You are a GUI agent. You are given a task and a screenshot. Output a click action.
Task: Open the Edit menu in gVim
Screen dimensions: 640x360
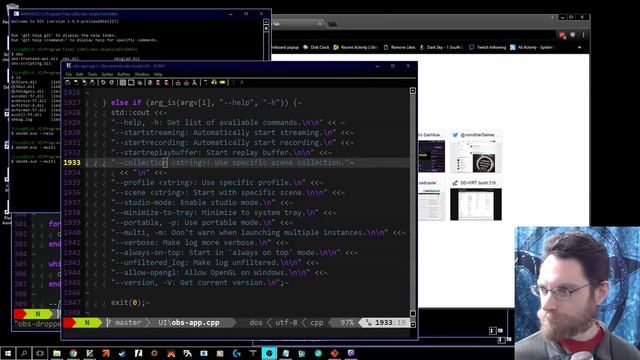tap(80, 74)
